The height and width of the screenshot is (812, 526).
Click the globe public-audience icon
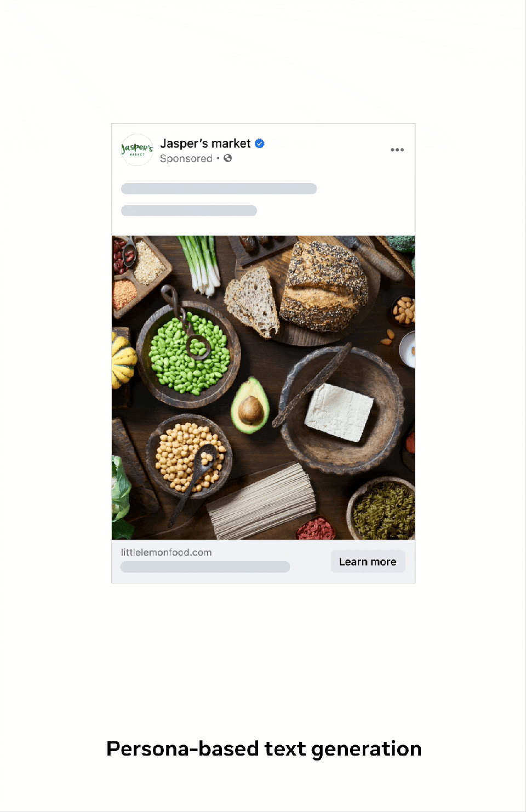(x=228, y=158)
